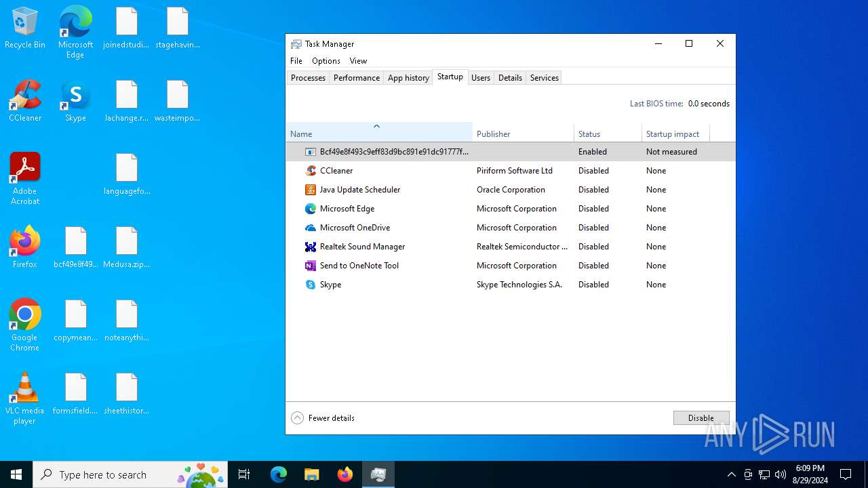This screenshot has width=868, height=488.
Task: Click the Send to OneNote Tool icon
Action: coord(311,266)
